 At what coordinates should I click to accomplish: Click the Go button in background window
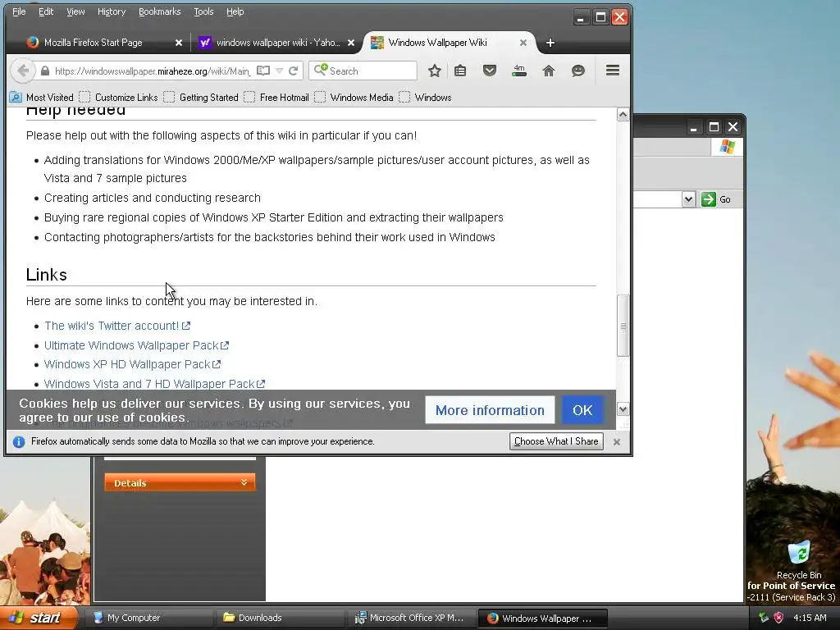[716, 199]
